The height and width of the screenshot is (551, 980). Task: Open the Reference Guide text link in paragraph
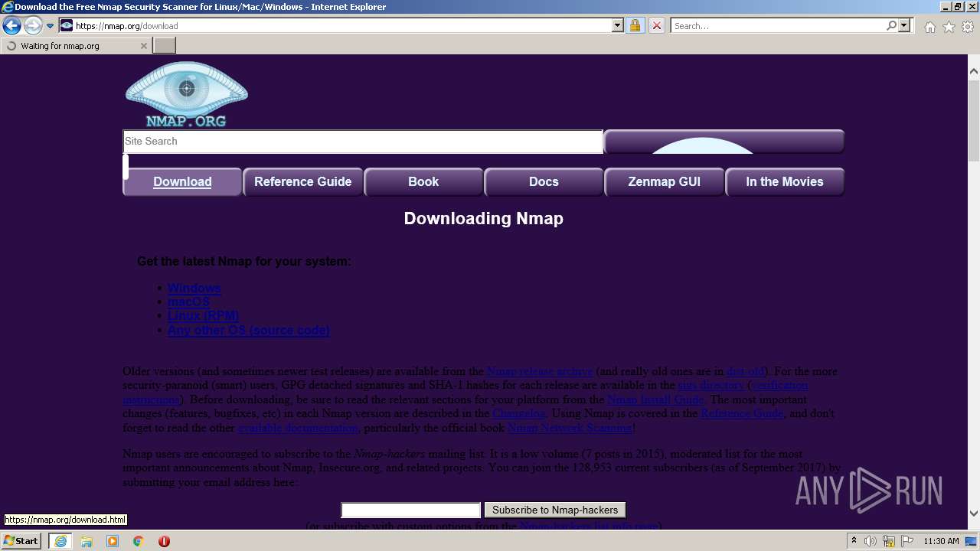(x=742, y=413)
